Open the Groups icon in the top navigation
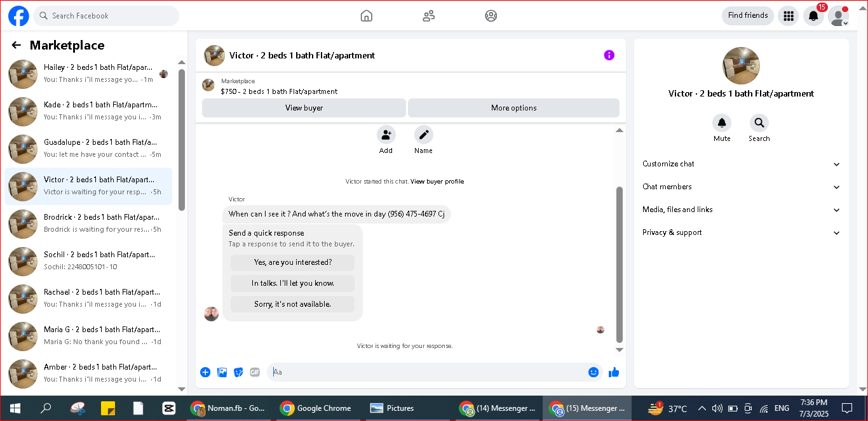Image resolution: width=868 pixels, height=421 pixels. [x=491, y=16]
